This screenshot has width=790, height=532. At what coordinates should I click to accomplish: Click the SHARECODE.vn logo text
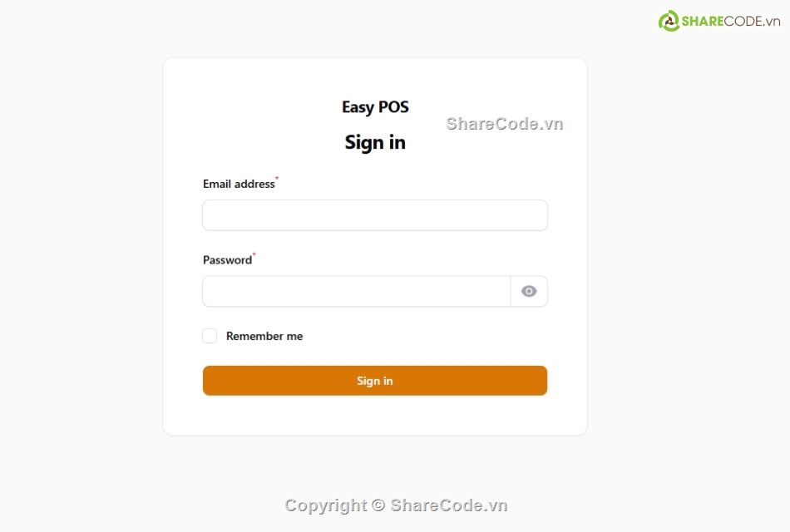click(732, 22)
